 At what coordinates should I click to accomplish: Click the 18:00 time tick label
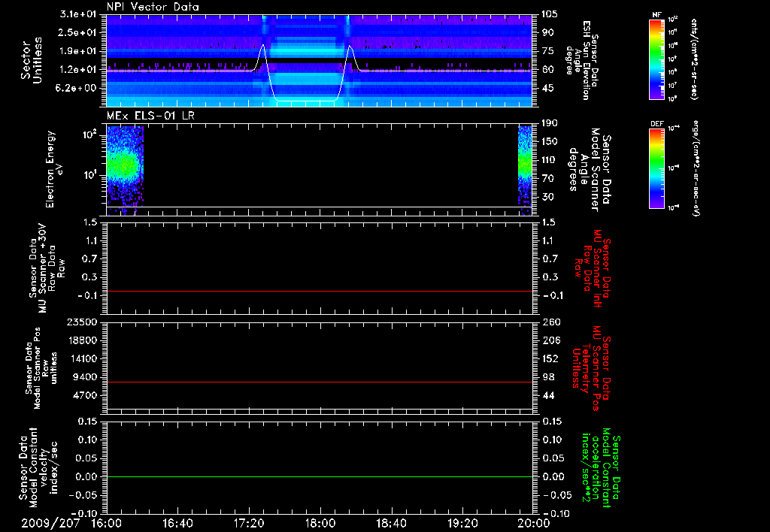coord(320,523)
